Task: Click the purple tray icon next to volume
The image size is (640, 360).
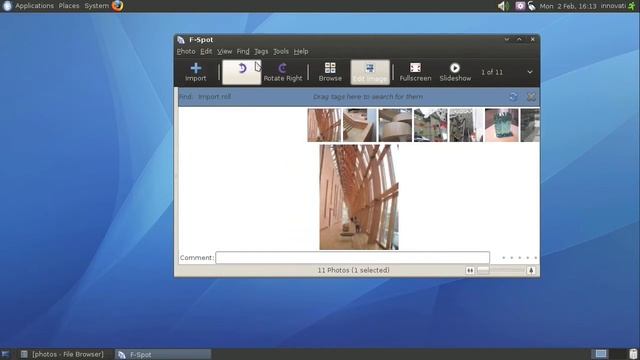Action: coord(520,6)
